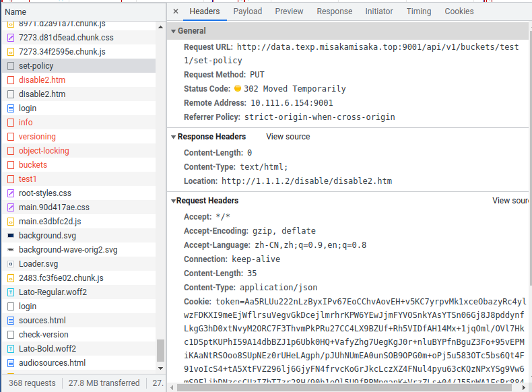Click the image icon of background.svg
Viewport: 532px width, 392px height.
click(11, 235)
